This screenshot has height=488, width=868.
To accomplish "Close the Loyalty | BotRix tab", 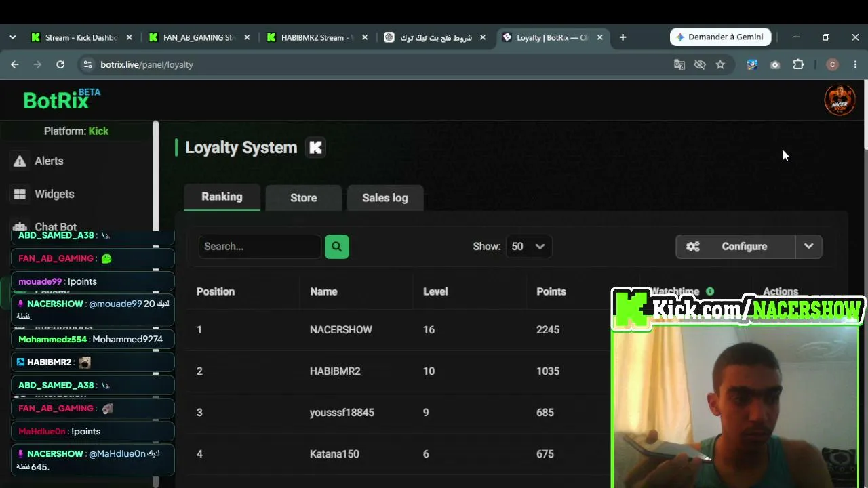I will click(x=599, y=37).
